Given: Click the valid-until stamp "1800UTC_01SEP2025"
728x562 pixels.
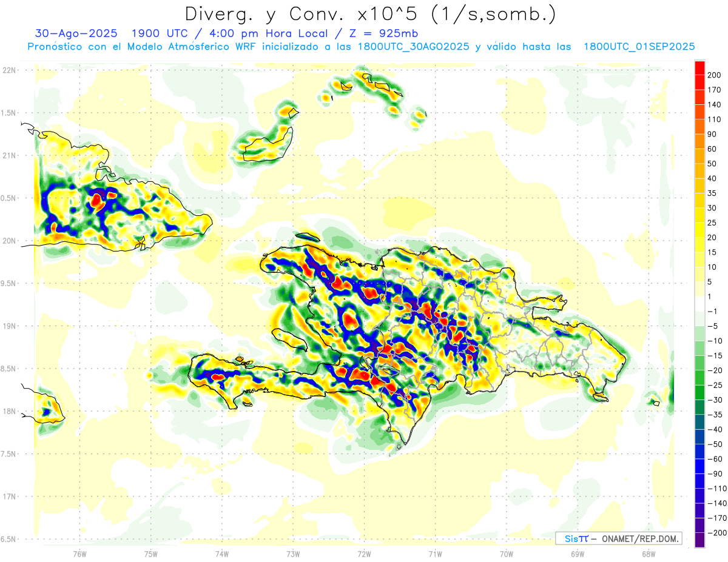Looking at the screenshot, I should 639,47.
